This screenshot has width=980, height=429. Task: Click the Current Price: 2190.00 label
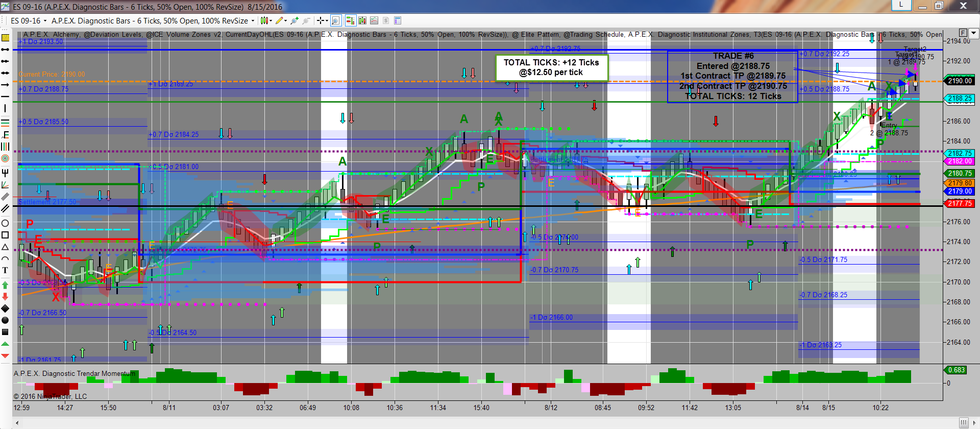(x=52, y=75)
